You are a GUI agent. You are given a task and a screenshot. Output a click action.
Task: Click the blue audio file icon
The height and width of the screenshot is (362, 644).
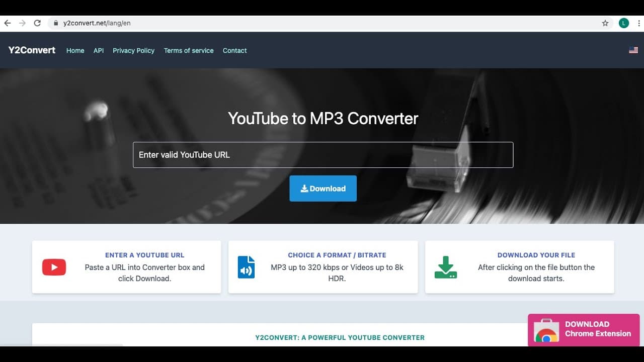pyautogui.click(x=246, y=267)
